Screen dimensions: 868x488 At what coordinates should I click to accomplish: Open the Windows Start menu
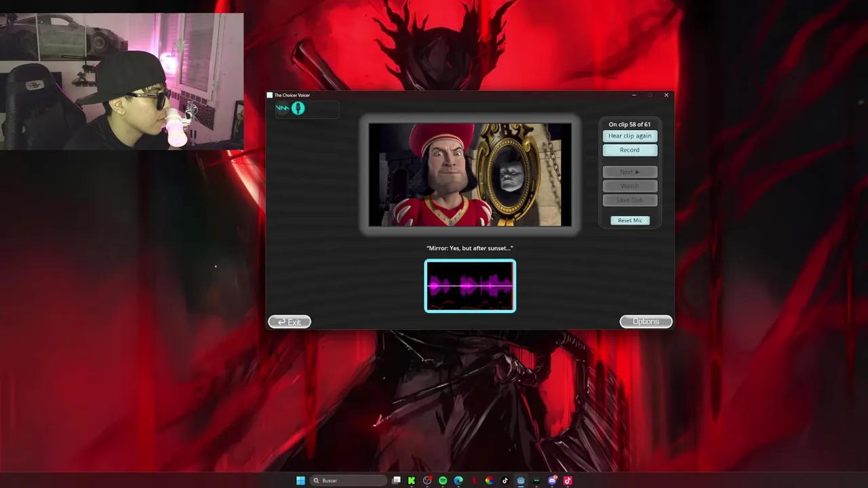pyautogui.click(x=300, y=481)
